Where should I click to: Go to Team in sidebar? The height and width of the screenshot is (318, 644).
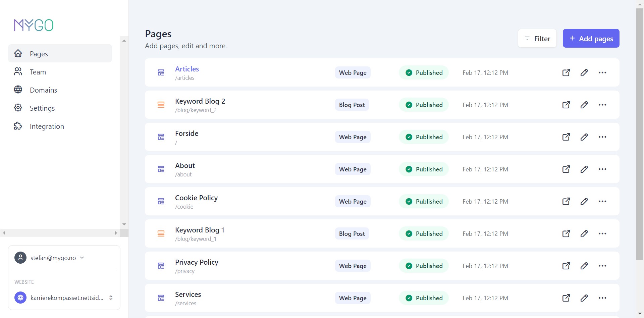pos(38,72)
